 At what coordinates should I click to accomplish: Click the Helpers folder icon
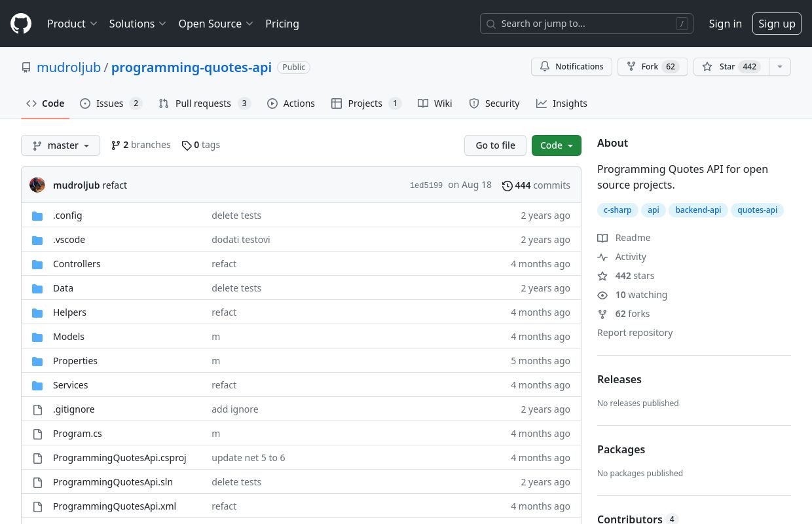tap(37, 312)
